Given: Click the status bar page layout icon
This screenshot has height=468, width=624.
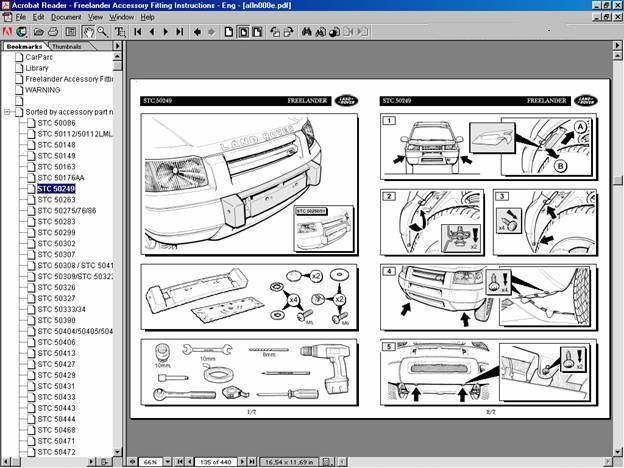Looking at the screenshot, I should click(x=326, y=462).
